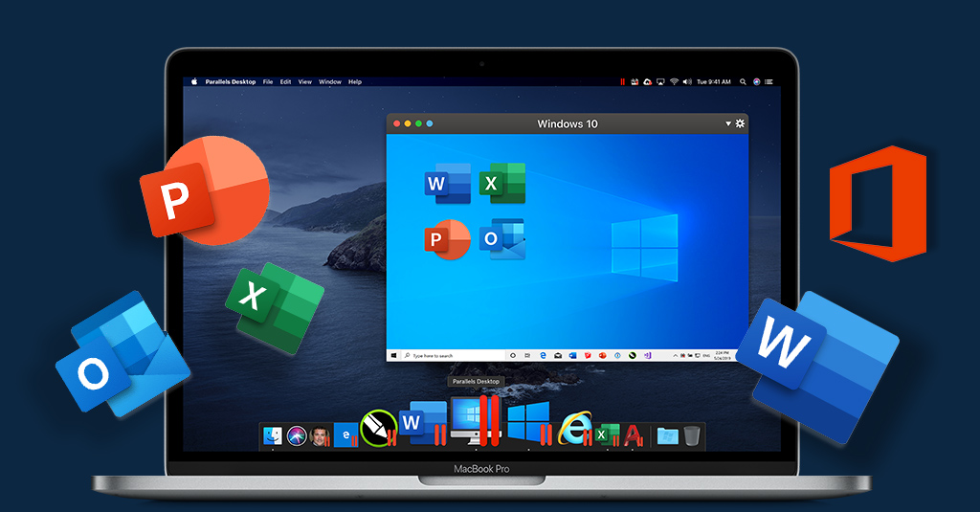Open the Windows folder stack in the Dock

tap(667, 435)
